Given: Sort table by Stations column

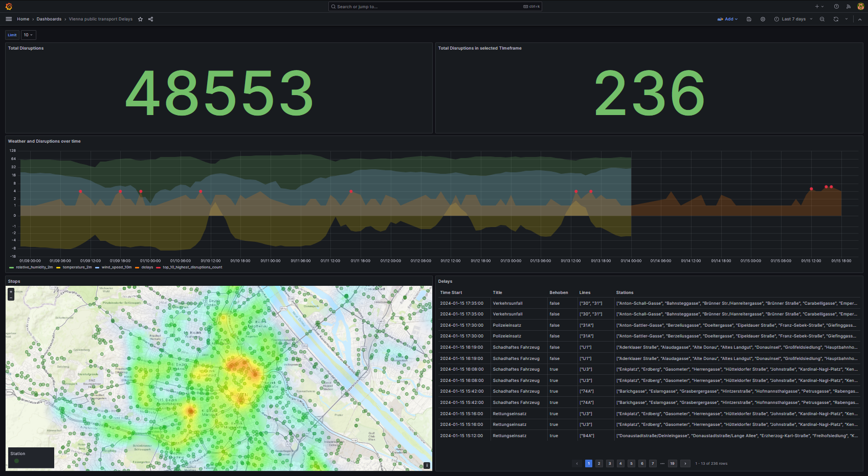Looking at the screenshot, I should pyautogui.click(x=625, y=292).
